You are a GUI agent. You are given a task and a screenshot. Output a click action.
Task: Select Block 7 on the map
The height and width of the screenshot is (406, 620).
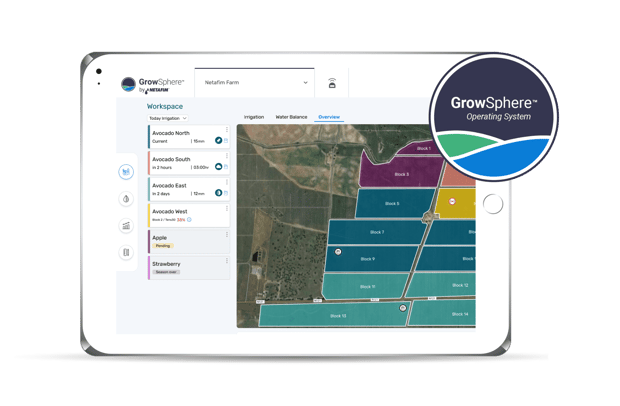coord(375,232)
